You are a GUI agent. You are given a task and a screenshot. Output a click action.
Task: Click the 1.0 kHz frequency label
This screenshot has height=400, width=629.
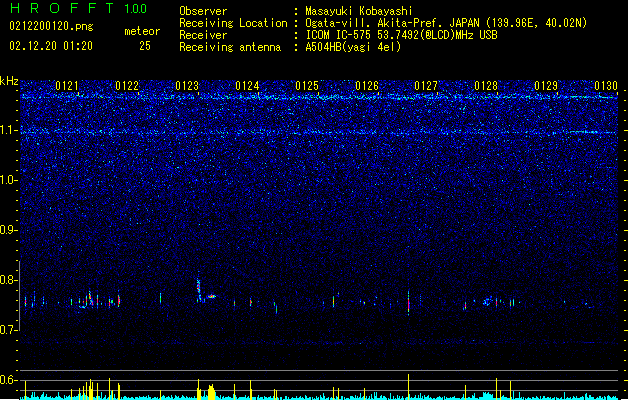point(8,180)
